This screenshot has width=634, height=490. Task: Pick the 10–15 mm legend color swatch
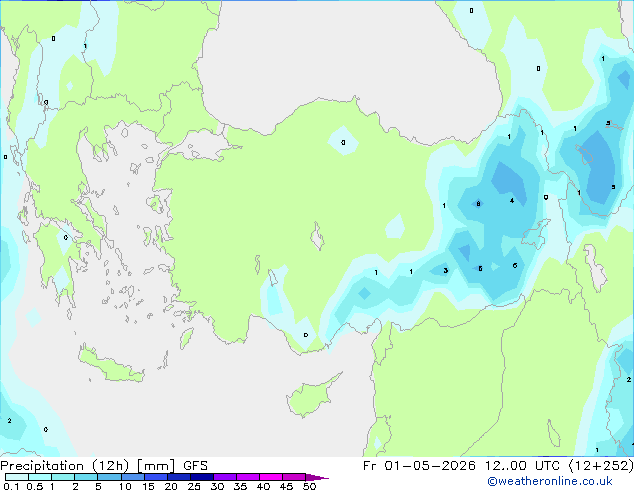(133, 477)
